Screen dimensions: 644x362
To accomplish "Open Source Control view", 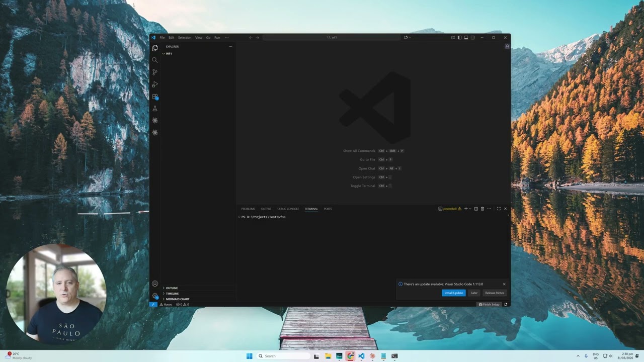I will pos(155,72).
